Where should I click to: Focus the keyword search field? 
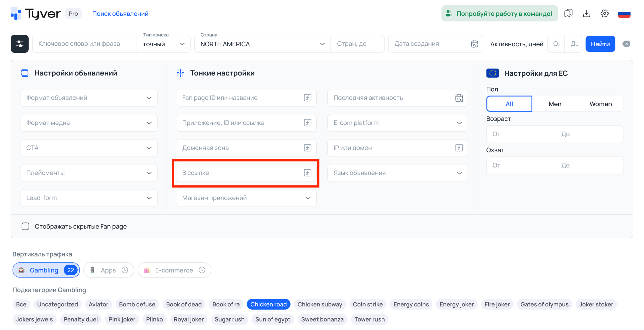(85, 44)
